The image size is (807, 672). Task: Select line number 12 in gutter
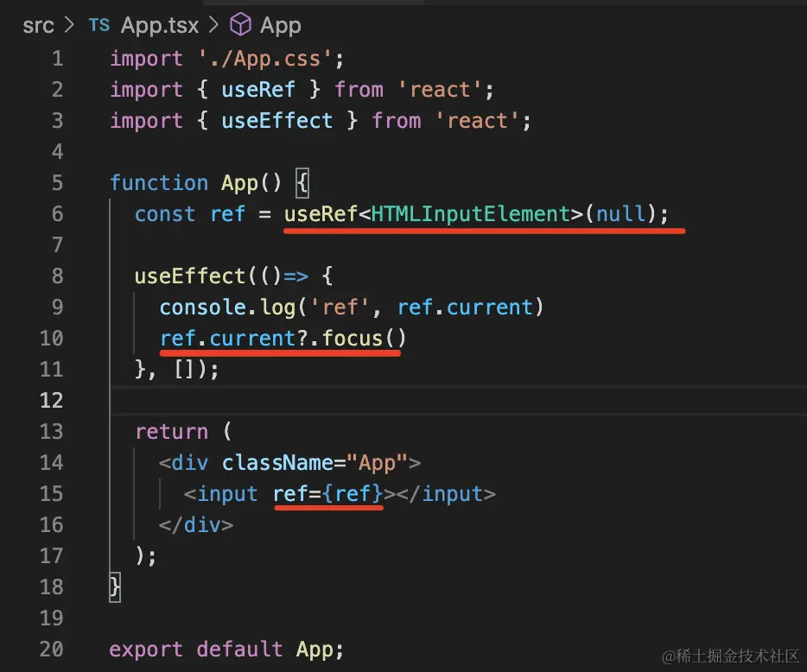point(52,400)
